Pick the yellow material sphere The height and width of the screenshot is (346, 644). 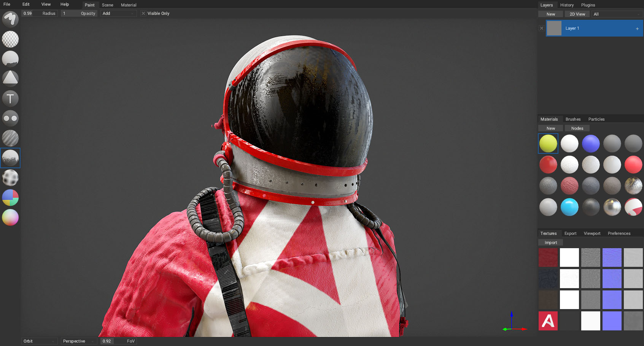[548, 144]
